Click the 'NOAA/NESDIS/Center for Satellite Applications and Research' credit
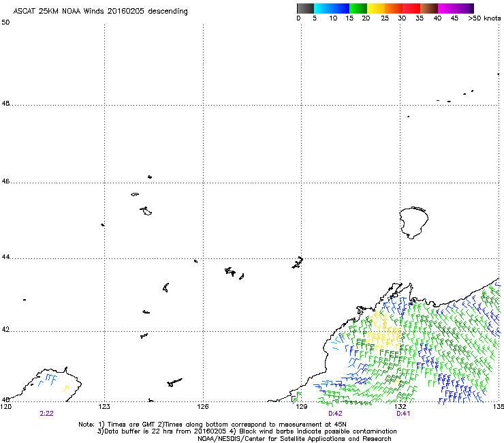 coord(294,439)
